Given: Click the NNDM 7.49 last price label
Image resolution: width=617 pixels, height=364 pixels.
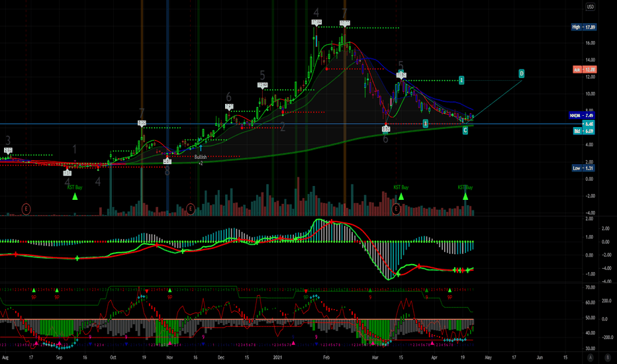Looking at the screenshot, I should [582, 115].
